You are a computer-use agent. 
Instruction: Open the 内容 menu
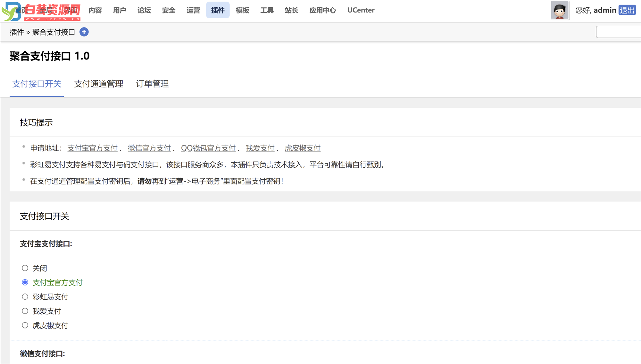(x=95, y=10)
